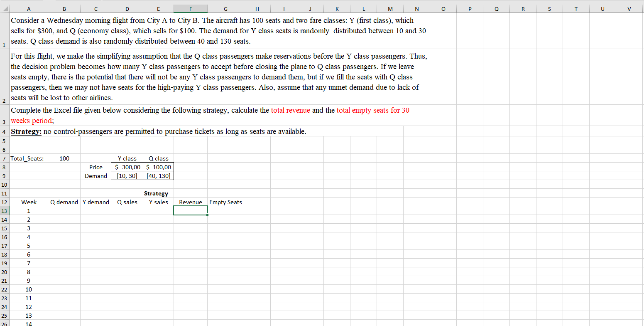Select the row 20 header
The width and height of the screenshot is (644, 326).
[x=5, y=272]
